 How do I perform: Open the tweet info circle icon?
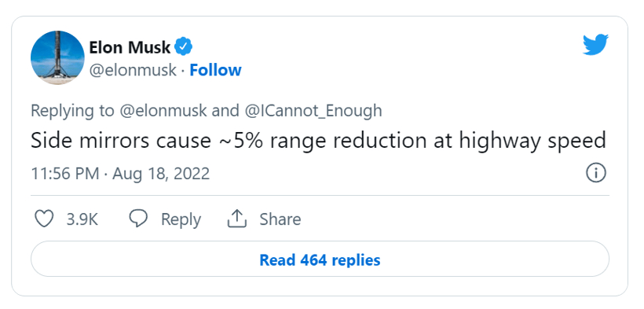coord(595,173)
